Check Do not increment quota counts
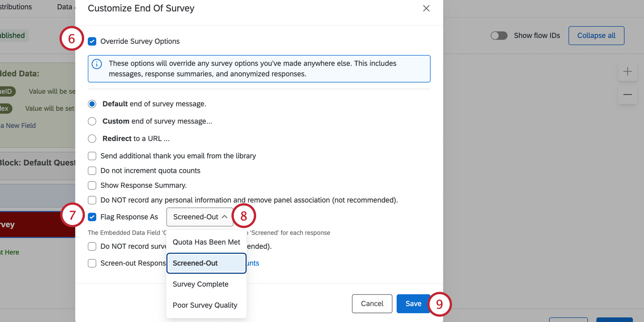Image resolution: width=644 pixels, height=322 pixels. 92,171
